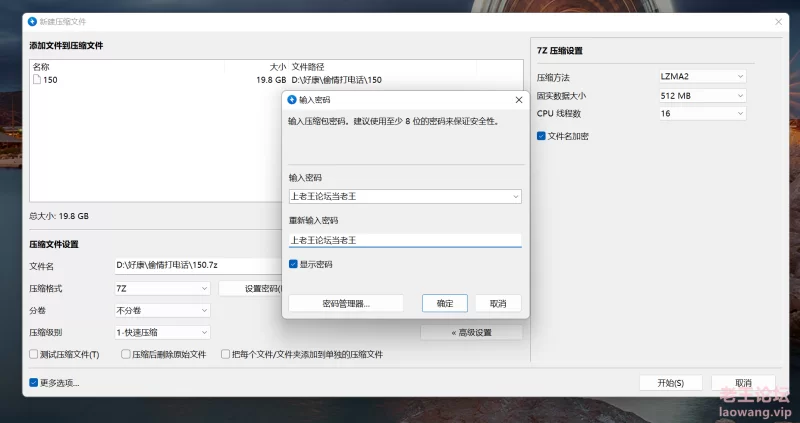The width and height of the screenshot is (800, 423).
Task: Click the 确定 button
Action: [x=445, y=304]
